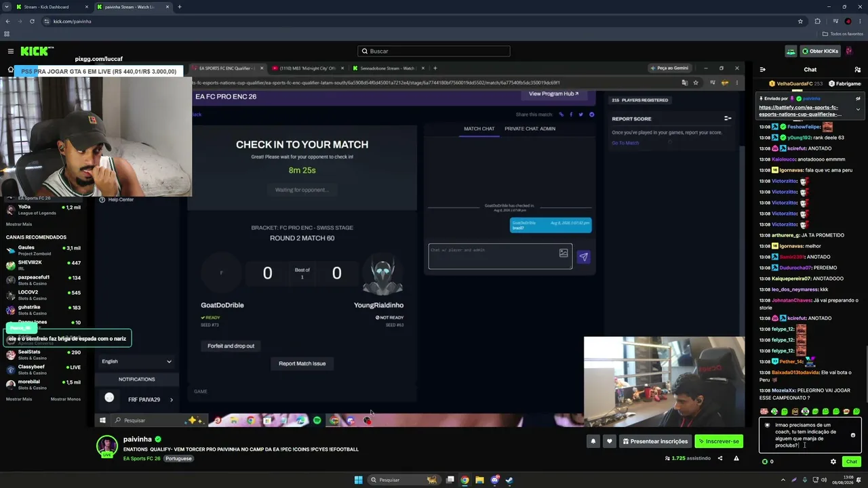Open pazpeaceful1 channel in the sidebar
Viewport: 868px width, 488px height.
click(43, 281)
